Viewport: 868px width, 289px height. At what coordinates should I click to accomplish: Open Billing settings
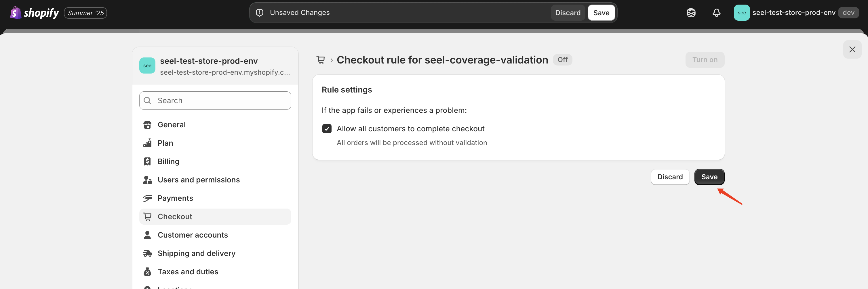pyautogui.click(x=168, y=161)
